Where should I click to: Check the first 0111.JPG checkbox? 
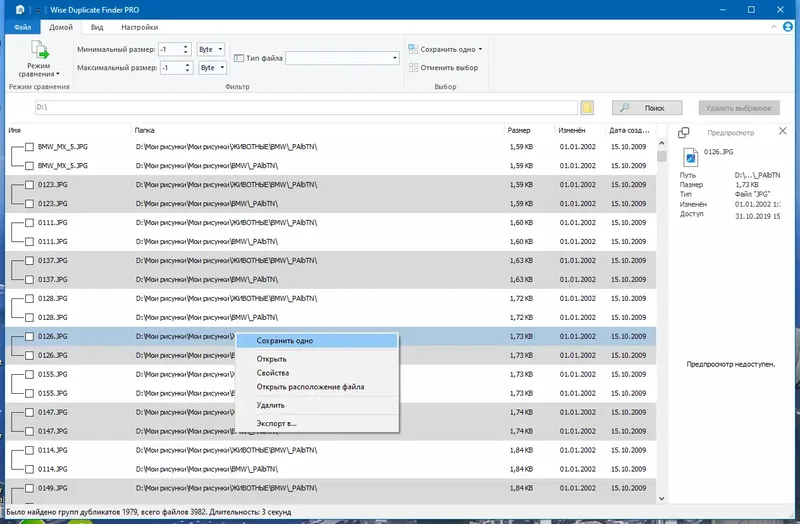coord(30,223)
